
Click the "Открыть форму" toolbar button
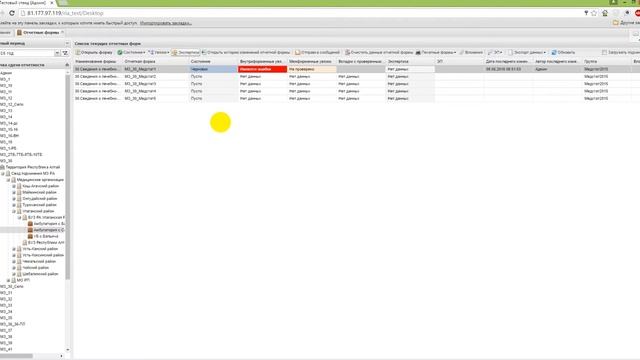point(94,52)
